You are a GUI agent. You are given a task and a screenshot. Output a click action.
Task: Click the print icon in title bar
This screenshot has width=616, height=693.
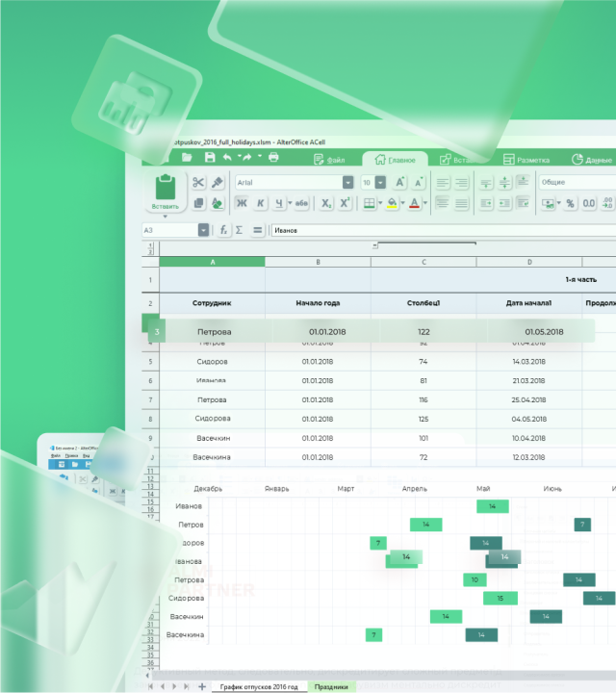(273, 157)
